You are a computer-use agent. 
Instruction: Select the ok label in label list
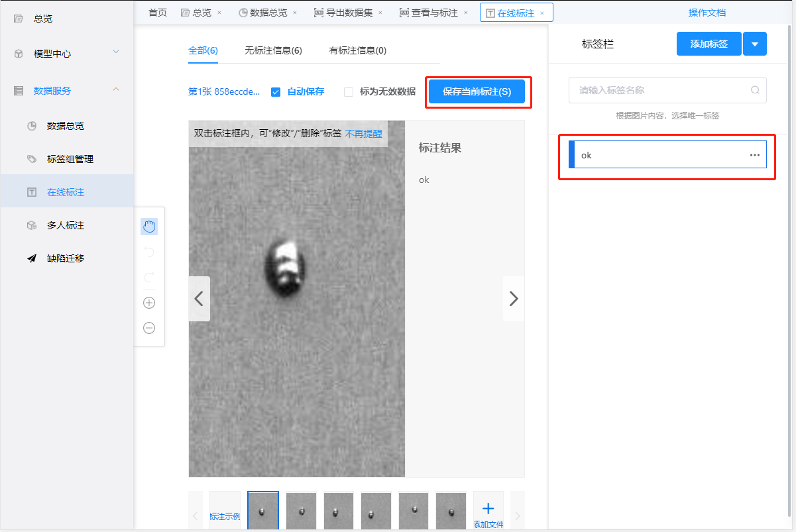(668, 155)
